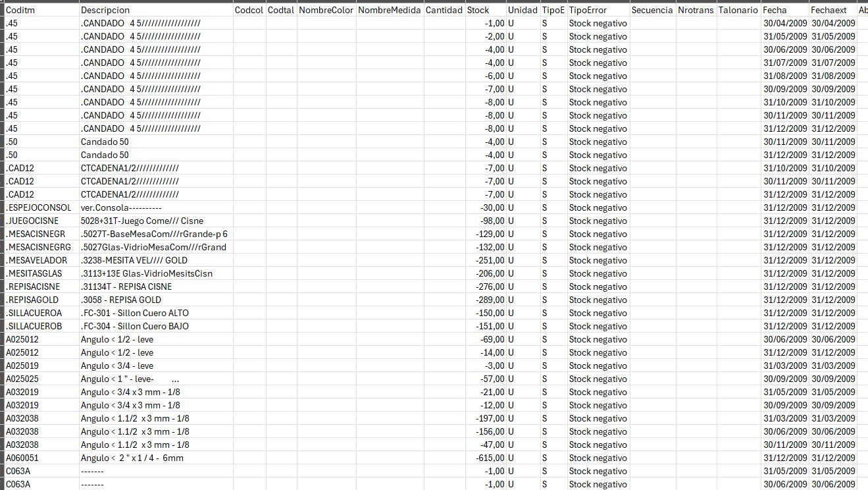
Task: Select the Cantidad column header
Action: (x=444, y=10)
